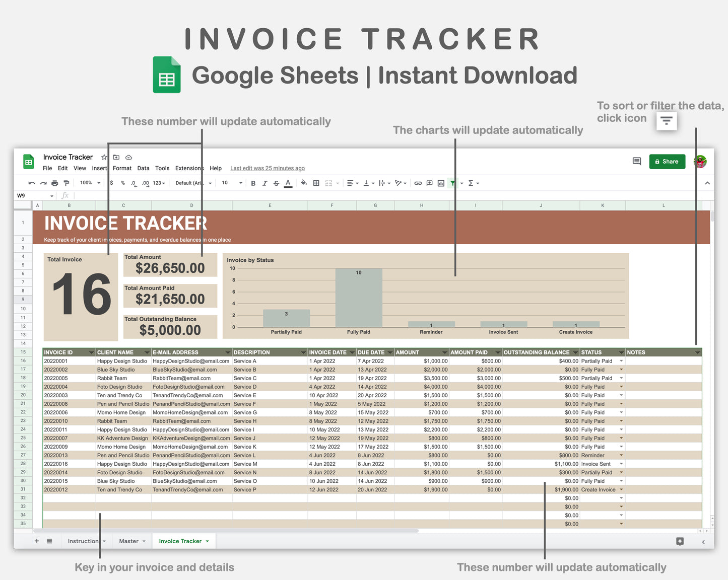
Task: Toggle bold formatting
Action: (x=253, y=183)
